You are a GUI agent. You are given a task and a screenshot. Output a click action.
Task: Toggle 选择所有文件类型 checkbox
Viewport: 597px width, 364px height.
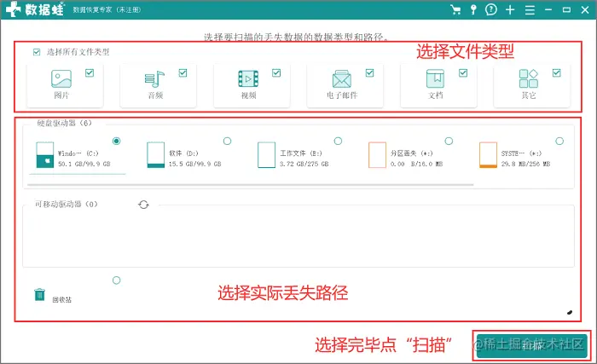37,52
